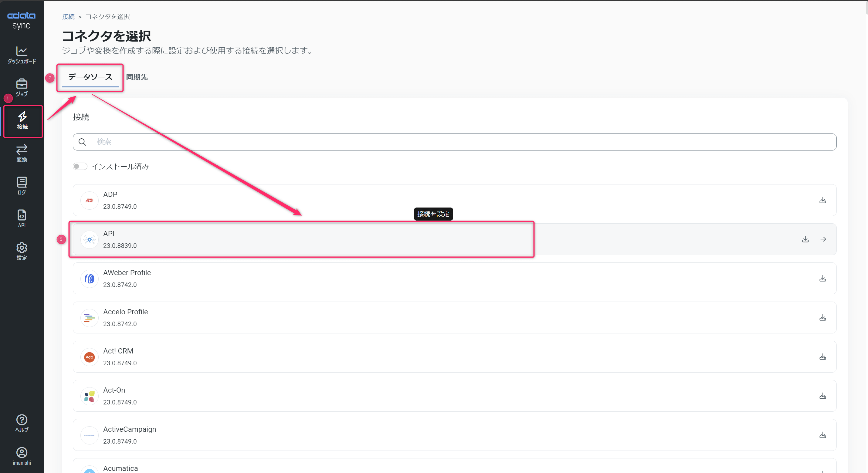Open the ジョブ briefcase sidebar icon
The height and width of the screenshot is (473, 868).
[x=22, y=88]
